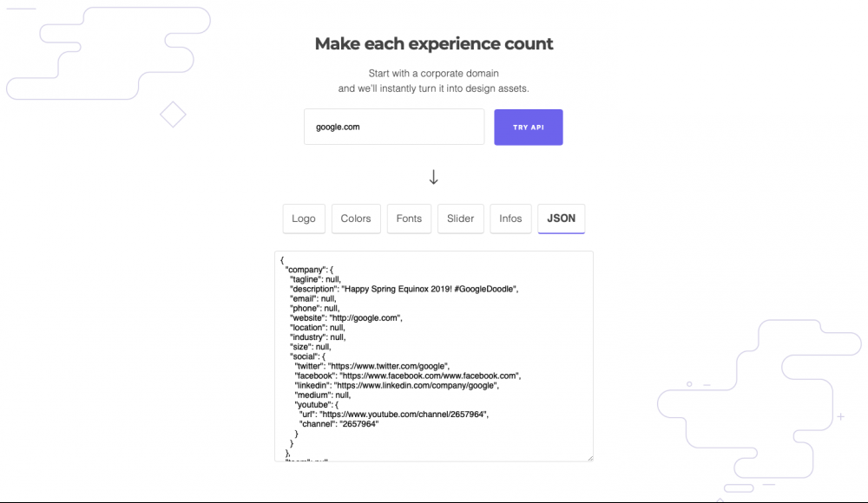The height and width of the screenshot is (503, 868).
Task: Open the Logo tab
Action: 304,219
